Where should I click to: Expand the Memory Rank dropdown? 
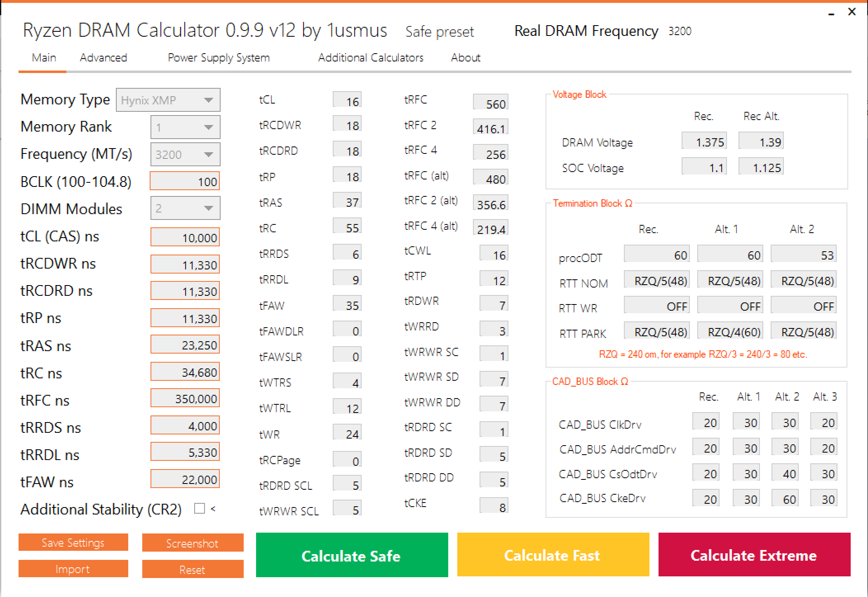coord(185,127)
